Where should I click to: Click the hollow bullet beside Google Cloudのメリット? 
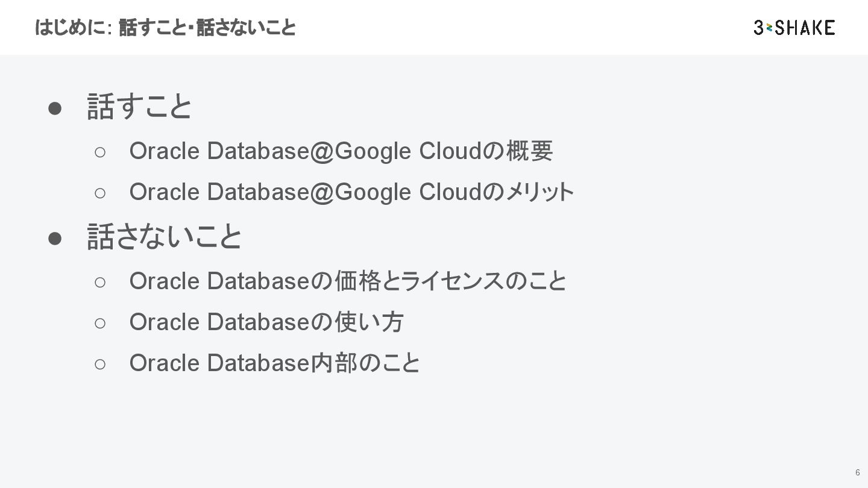tap(100, 193)
